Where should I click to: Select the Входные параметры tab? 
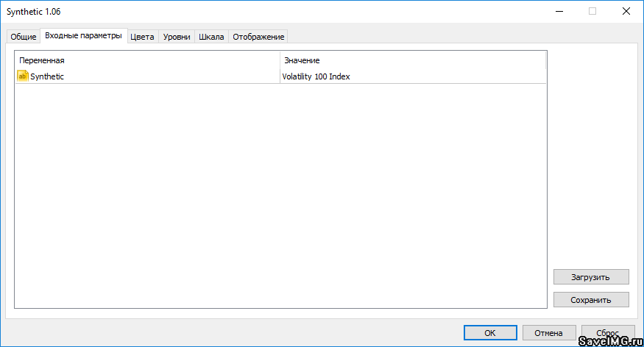(83, 35)
